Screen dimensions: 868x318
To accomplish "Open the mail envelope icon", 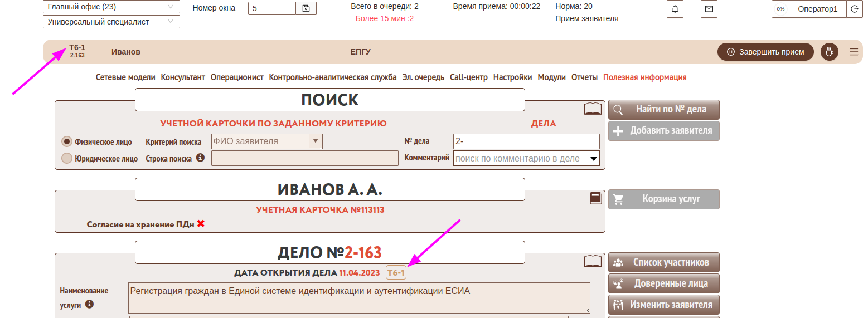I will [709, 9].
